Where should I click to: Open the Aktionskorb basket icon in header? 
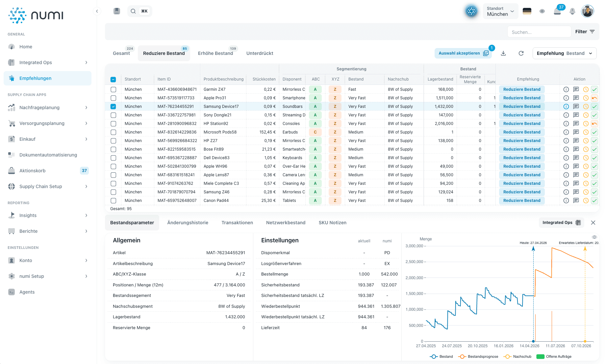click(557, 11)
